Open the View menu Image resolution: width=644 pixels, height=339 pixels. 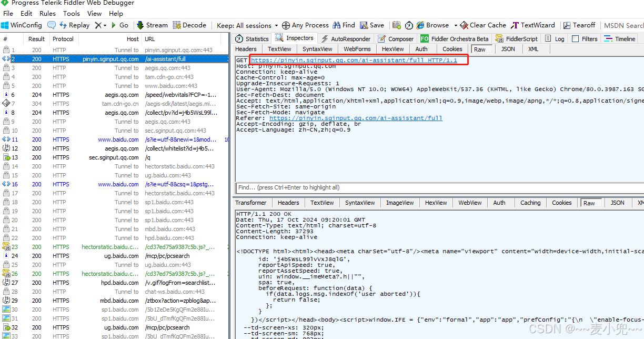(95, 13)
